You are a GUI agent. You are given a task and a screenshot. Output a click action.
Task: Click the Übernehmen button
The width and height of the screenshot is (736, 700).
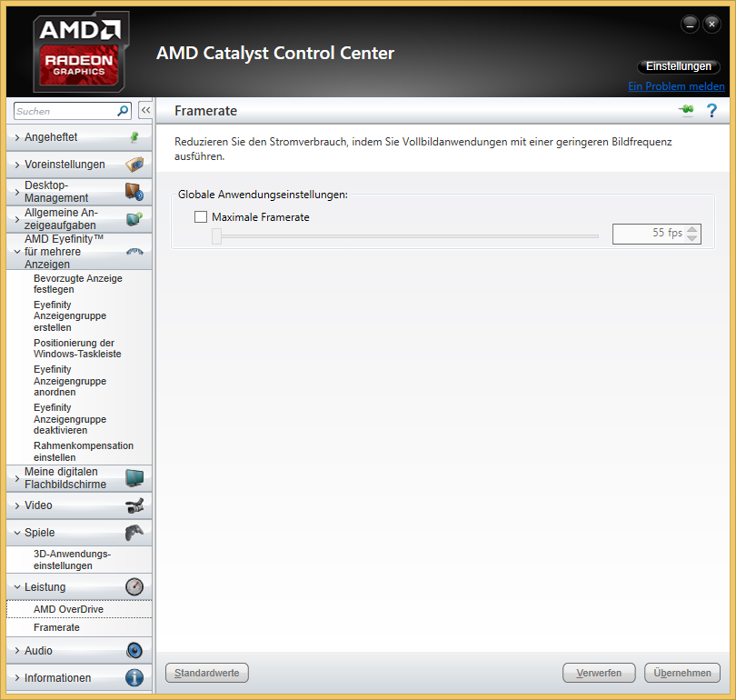682,673
